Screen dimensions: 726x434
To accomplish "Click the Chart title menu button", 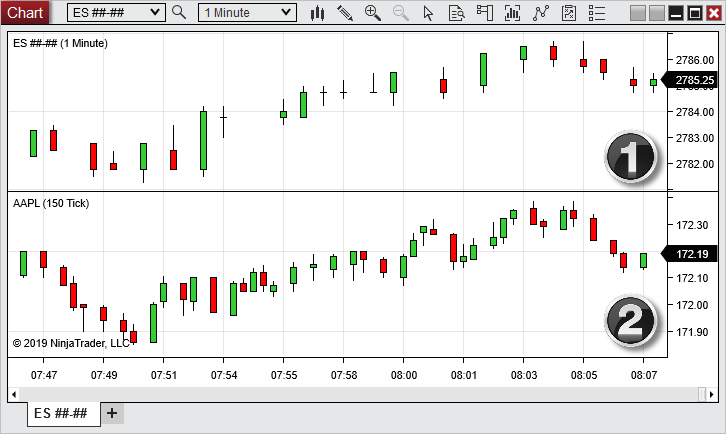I will click(x=25, y=13).
